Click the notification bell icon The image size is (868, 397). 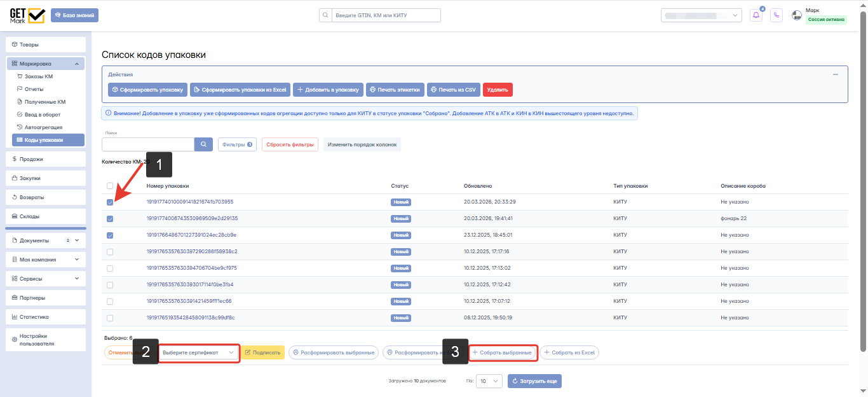756,15
